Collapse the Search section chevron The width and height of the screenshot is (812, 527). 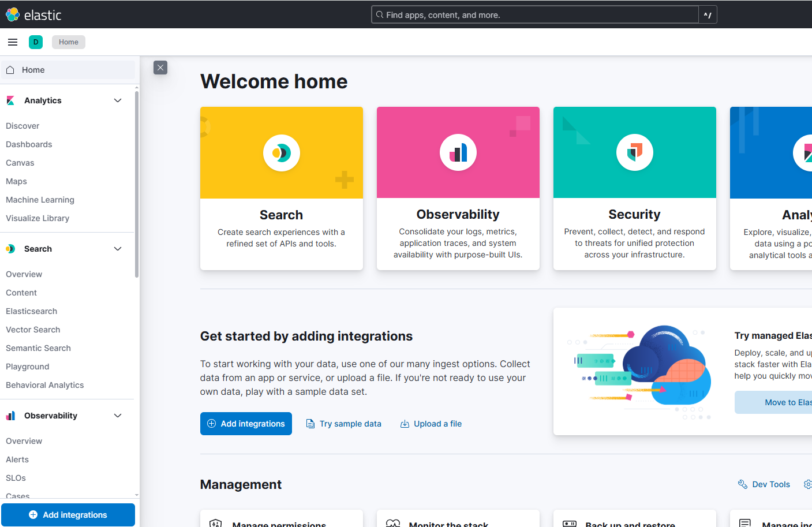click(118, 249)
